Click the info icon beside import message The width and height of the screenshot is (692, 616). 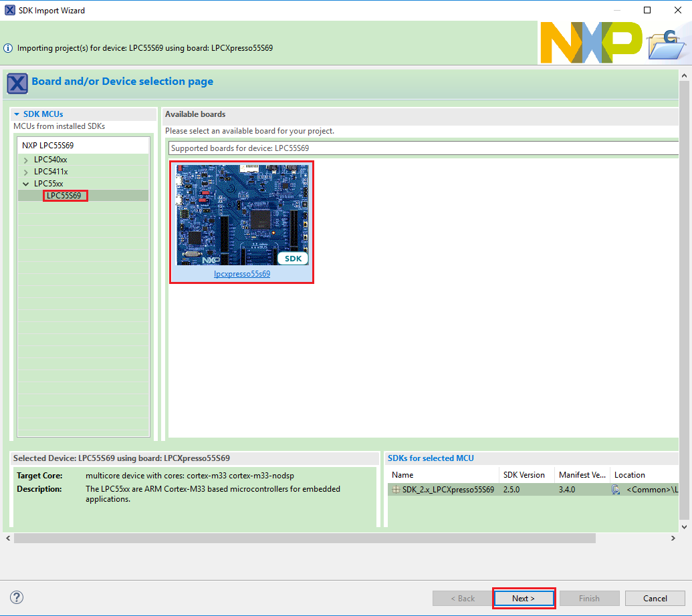[8, 48]
